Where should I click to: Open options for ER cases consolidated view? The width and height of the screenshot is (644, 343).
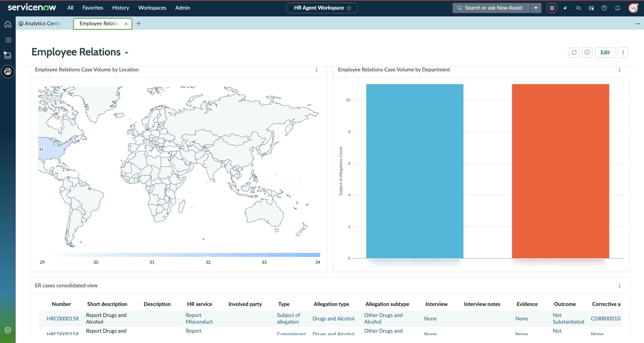(x=619, y=286)
